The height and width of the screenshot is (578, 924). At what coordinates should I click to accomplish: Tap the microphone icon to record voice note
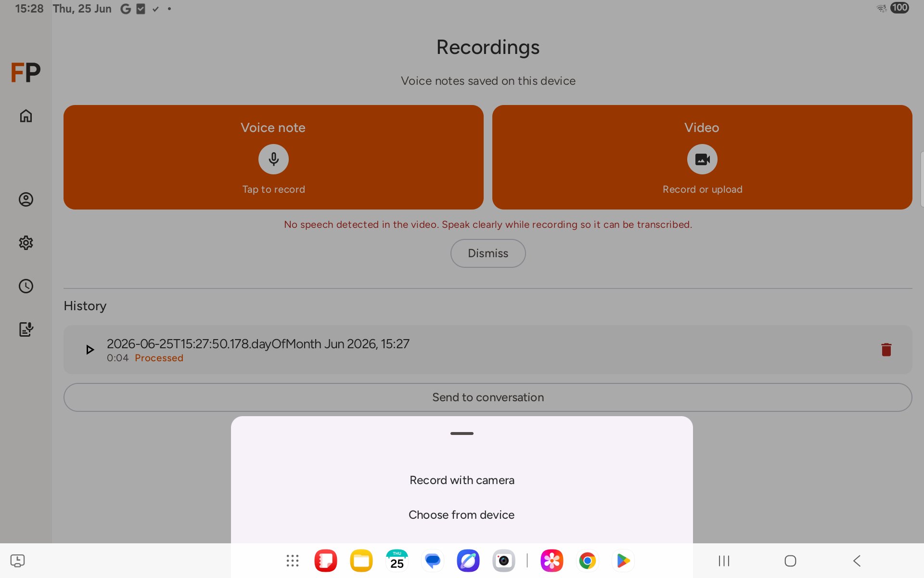273,159
